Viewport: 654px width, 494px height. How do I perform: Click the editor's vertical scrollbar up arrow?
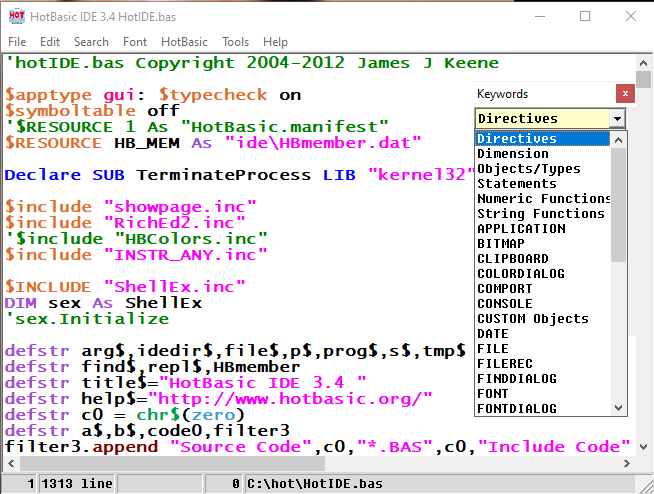coord(645,62)
